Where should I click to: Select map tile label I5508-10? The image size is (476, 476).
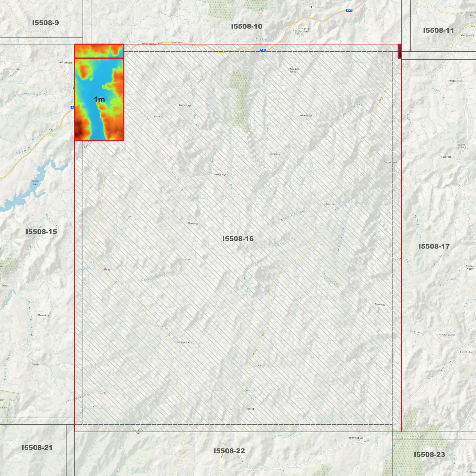246,26
